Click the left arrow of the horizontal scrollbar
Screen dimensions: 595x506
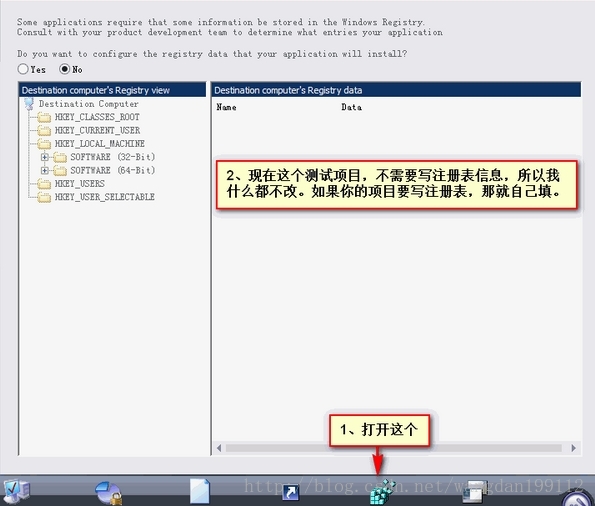219,448
